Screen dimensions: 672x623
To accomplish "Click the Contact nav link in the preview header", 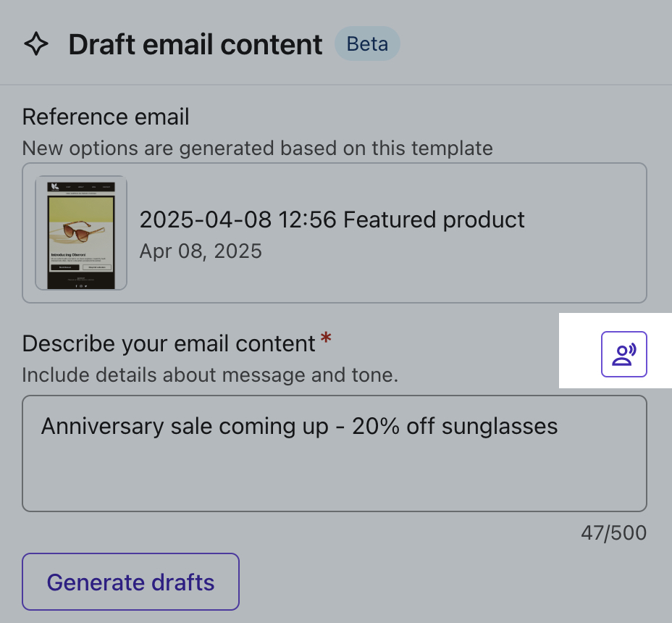I will pyautogui.click(x=105, y=187).
